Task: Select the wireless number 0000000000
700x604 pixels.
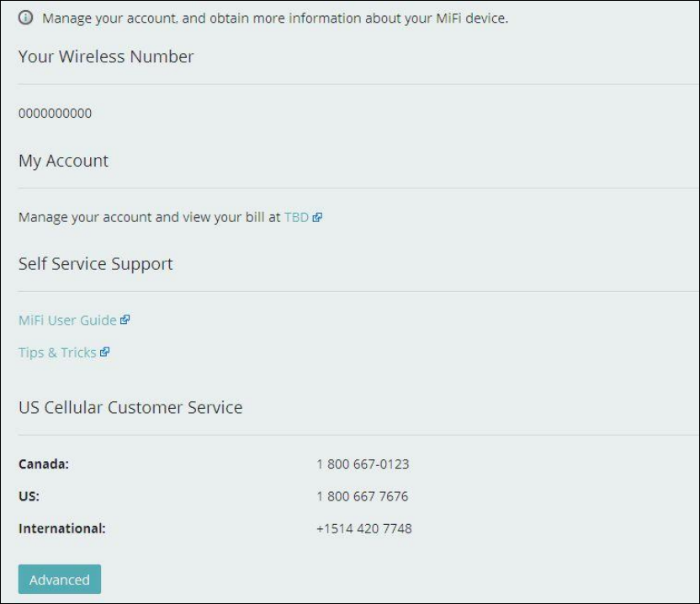Action: pyautogui.click(x=55, y=113)
